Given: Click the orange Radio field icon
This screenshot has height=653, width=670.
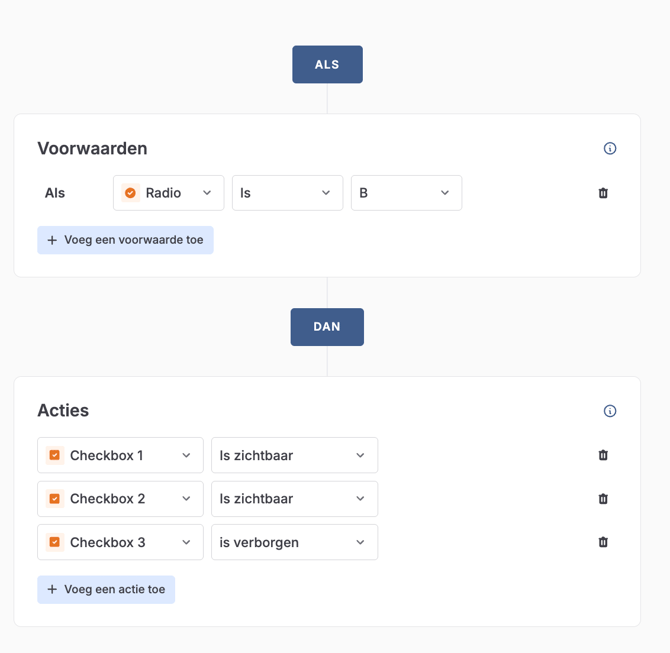Looking at the screenshot, I should tap(130, 193).
